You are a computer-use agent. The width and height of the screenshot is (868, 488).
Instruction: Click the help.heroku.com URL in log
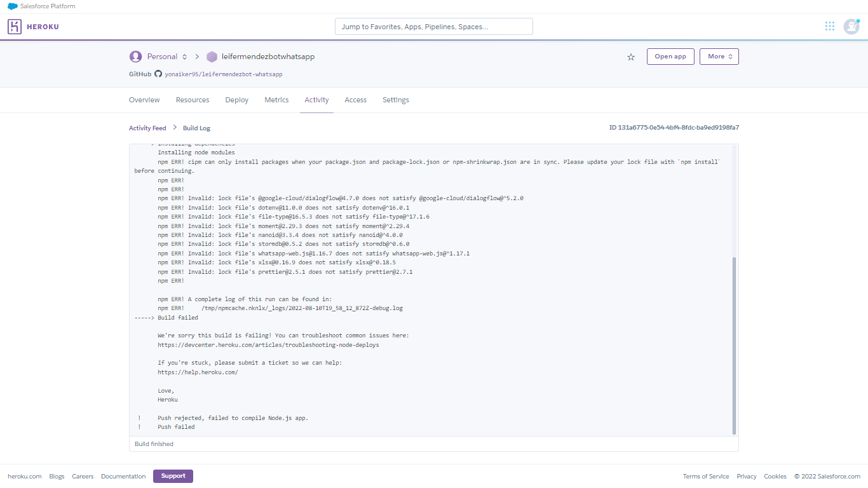(198, 372)
